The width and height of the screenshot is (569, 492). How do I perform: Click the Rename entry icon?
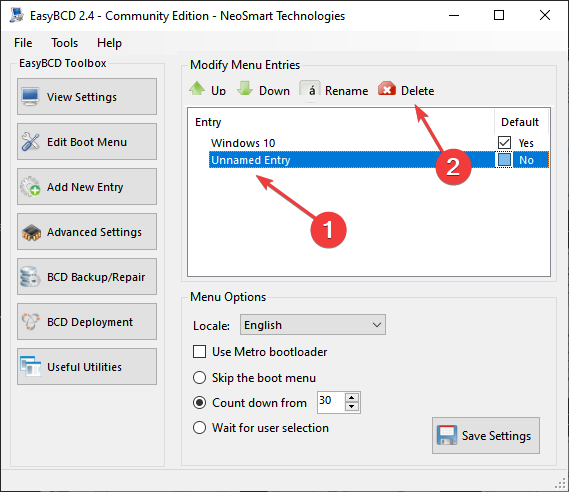tap(310, 89)
